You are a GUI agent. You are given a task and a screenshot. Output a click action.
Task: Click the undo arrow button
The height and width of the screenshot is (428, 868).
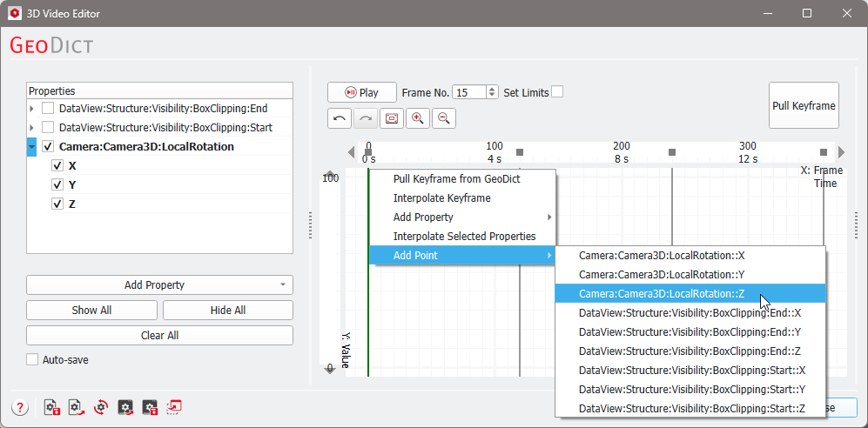coord(340,118)
